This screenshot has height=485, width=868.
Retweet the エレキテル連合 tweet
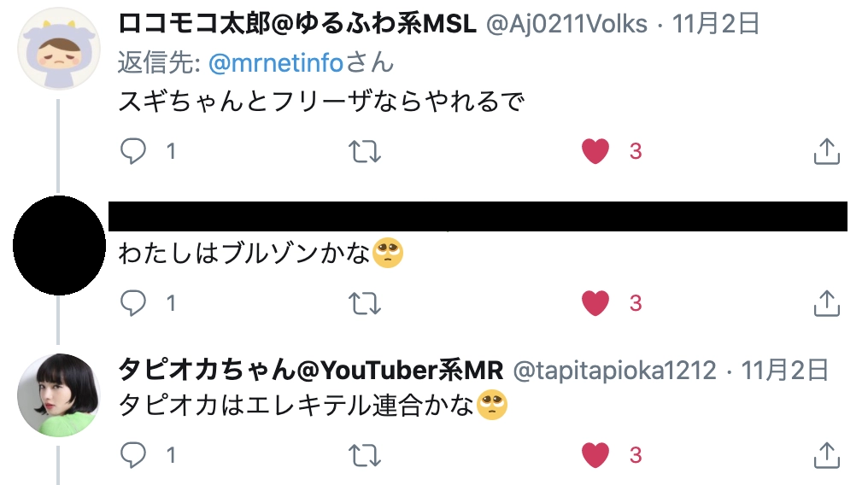(x=365, y=455)
